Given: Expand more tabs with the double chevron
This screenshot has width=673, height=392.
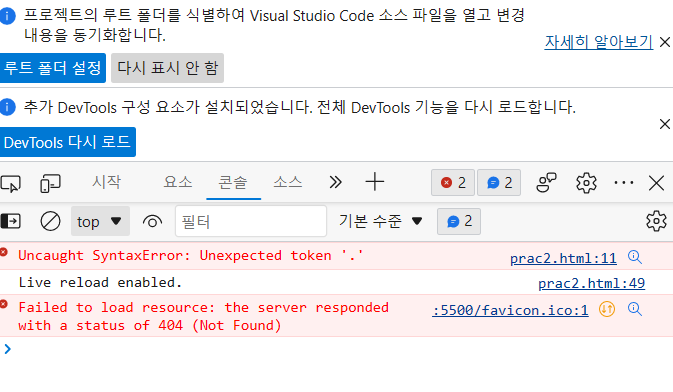Looking at the screenshot, I should pyautogui.click(x=336, y=182).
